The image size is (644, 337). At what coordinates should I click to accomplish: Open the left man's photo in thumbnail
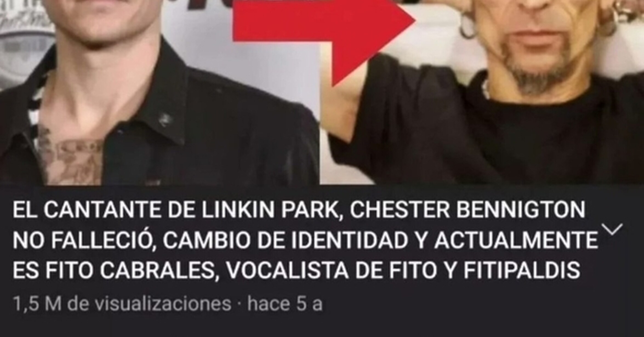pos(159,92)
